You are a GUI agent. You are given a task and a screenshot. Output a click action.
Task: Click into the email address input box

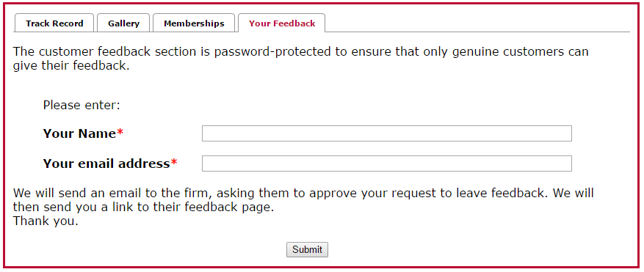pos(386,163)
